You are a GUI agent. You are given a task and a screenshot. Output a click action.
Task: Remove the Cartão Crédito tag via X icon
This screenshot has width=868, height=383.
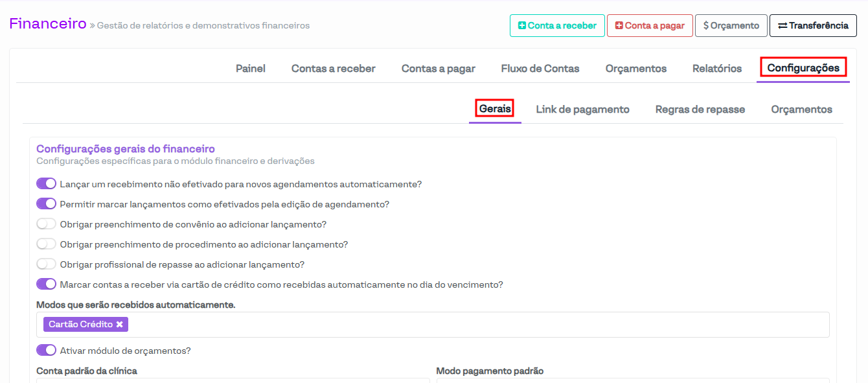coord(120,325)
